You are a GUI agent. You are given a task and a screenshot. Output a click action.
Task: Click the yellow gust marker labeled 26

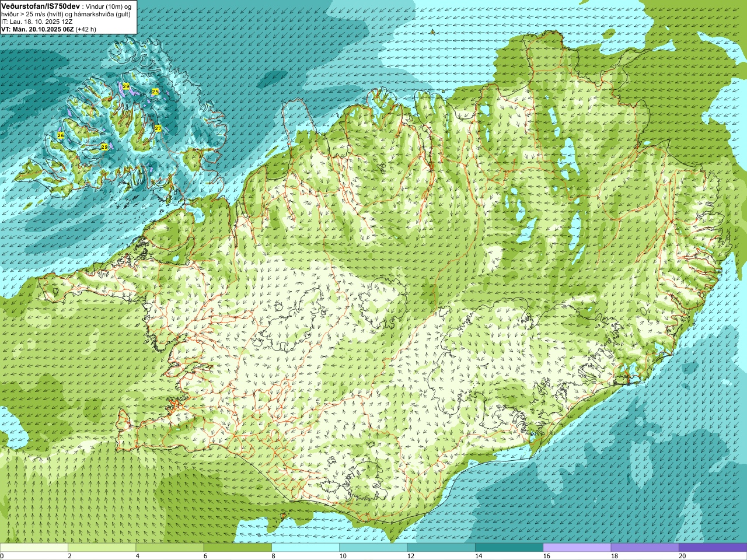pos(61,135)
